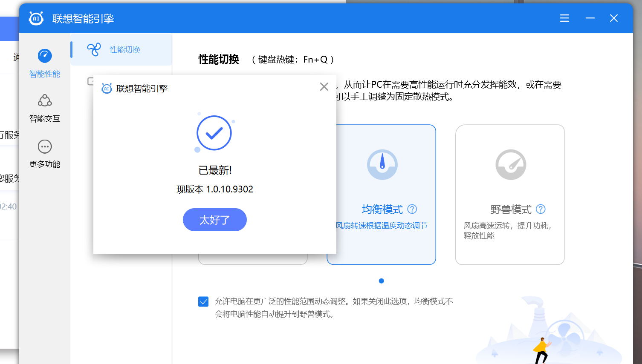Click the partially hidden icon below 性能切换 tab

click(x=90, y=81)
